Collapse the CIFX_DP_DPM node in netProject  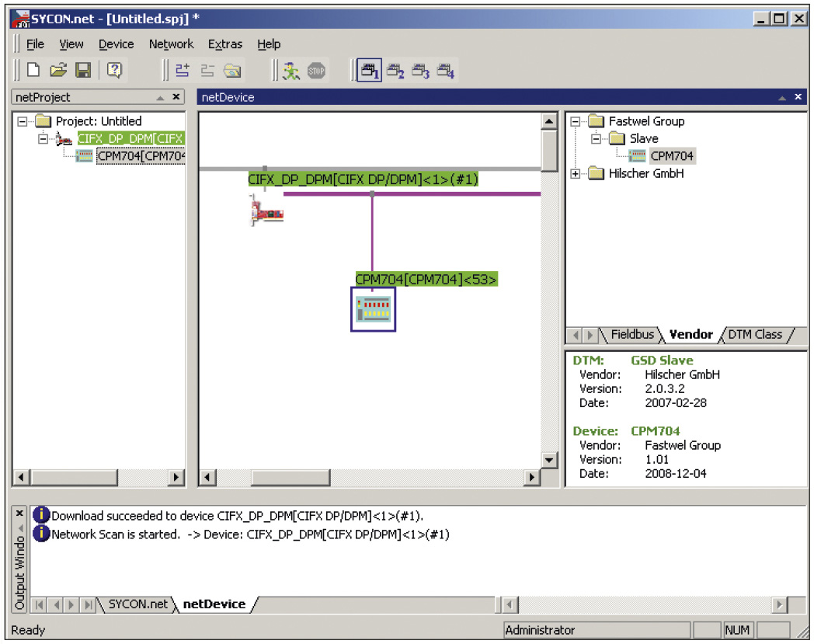[x=43, y=139]
